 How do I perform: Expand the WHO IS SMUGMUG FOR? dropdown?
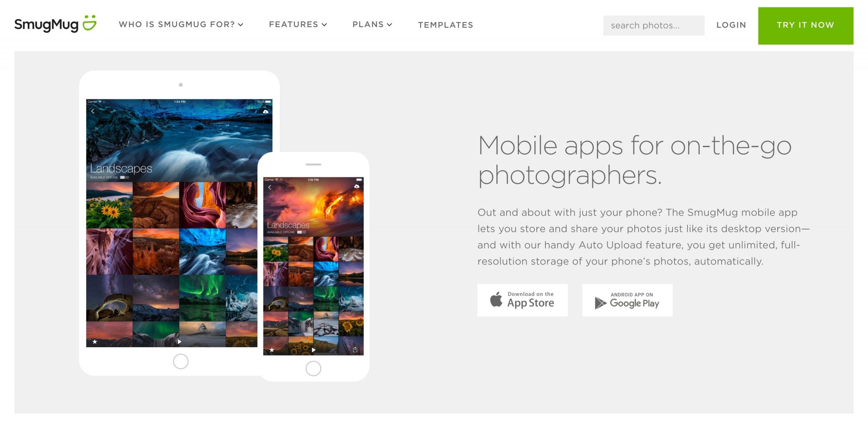coord(180,24)
